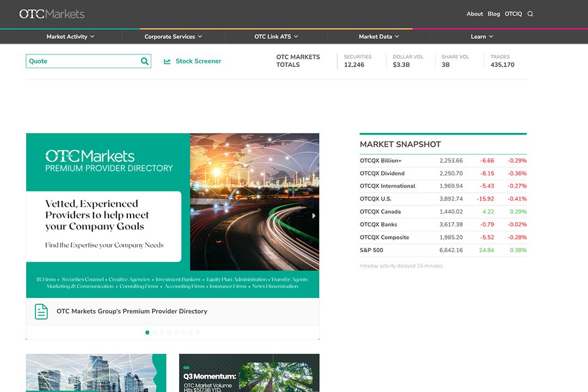Expand the Market Activity menu

point(70,36)
